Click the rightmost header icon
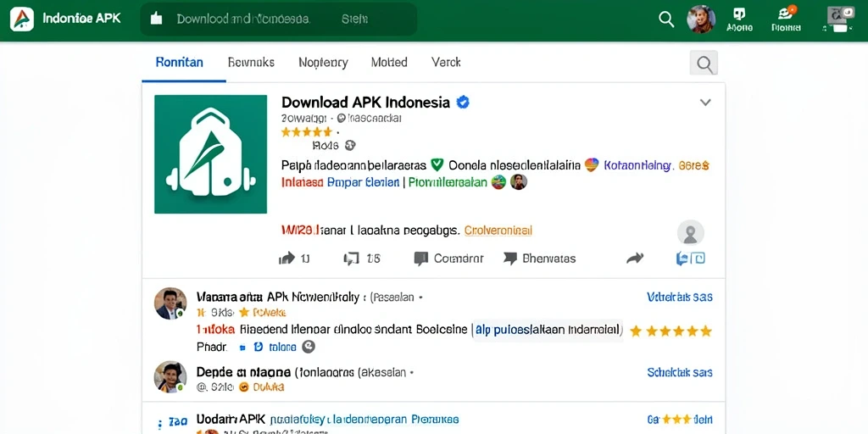 [x=840, y=19]
